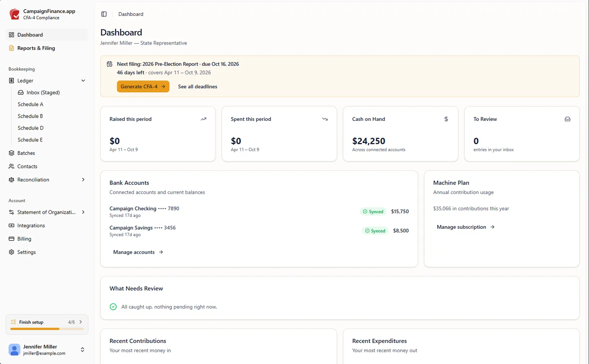Viewport: 589px width, 364px height.
Task: Click the Billing card icon
Action: (x=11, y=239)
